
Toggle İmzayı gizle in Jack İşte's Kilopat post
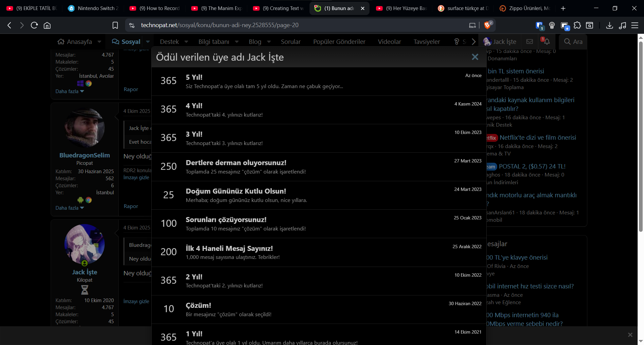pyautogui.click(x=136, y=301)
